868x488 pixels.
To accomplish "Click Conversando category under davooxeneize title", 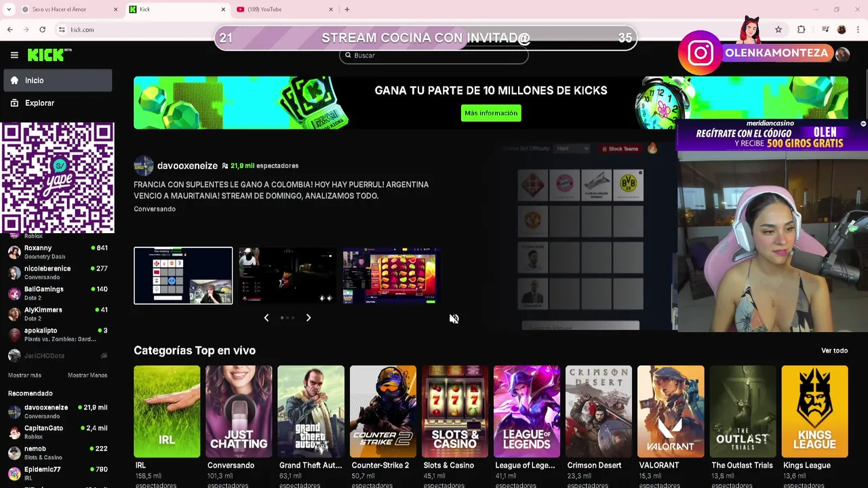I will 155,209.
